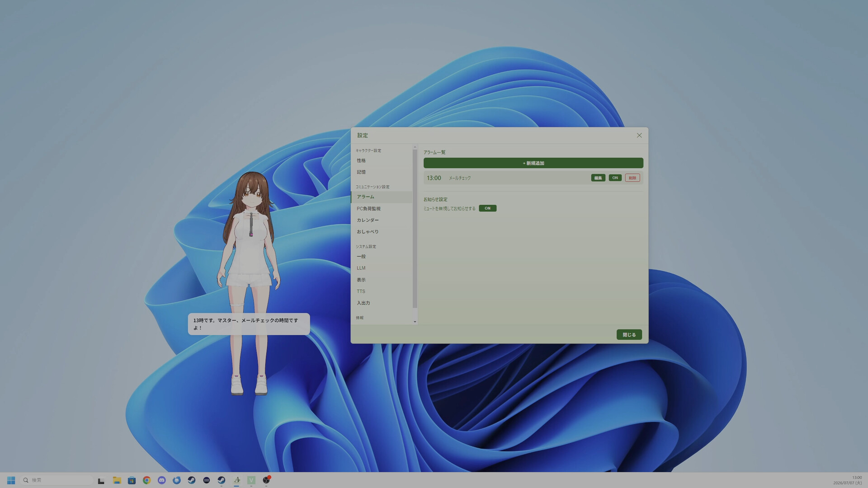Click sidebar scrollbar up arrow
The image size is (868, 488).
coord(415,147)
